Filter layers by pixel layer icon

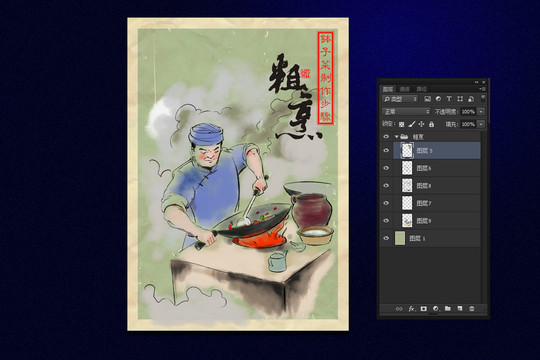point(427,99)
